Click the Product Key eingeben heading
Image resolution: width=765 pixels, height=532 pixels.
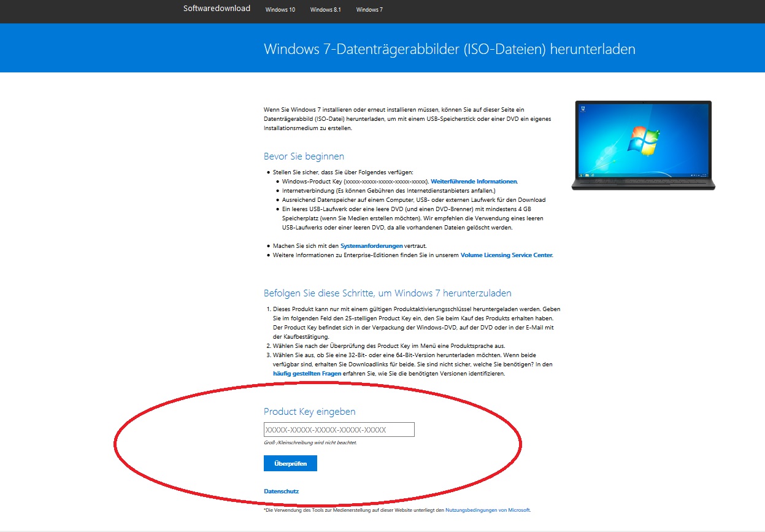(309, 412)
